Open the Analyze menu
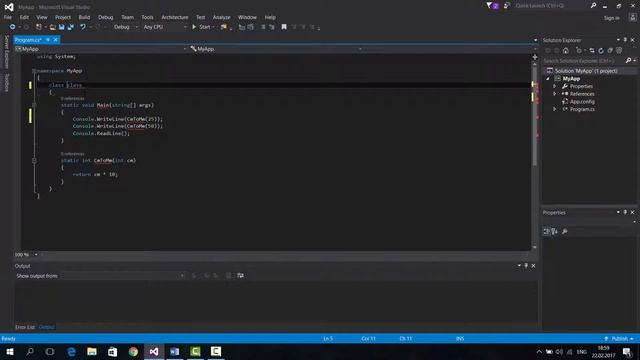640x360 pixels. pyautogui.click(x=222, y=17)
